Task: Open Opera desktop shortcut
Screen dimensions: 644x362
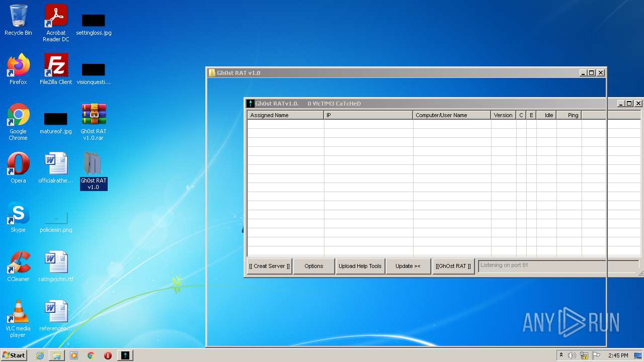Action: 18,168
